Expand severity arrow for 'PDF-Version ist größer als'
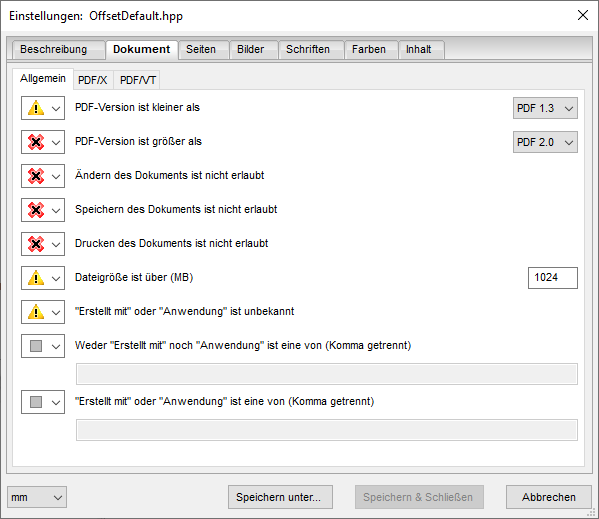 click(x=56, y=143)
